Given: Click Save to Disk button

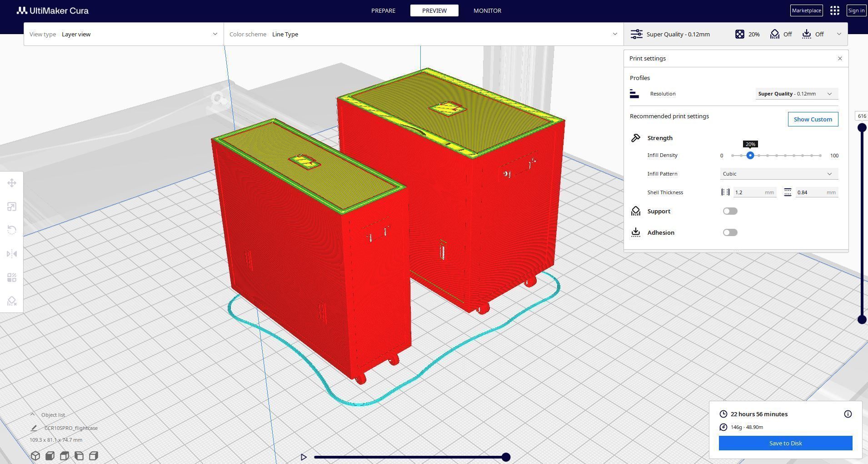Looking at the screenshot, I should 785,443.
